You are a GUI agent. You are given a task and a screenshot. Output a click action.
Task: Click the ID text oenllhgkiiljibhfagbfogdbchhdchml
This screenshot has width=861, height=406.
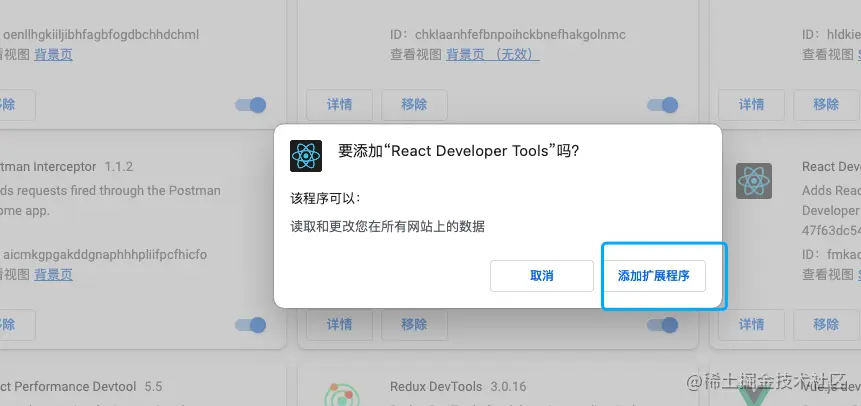101,35
